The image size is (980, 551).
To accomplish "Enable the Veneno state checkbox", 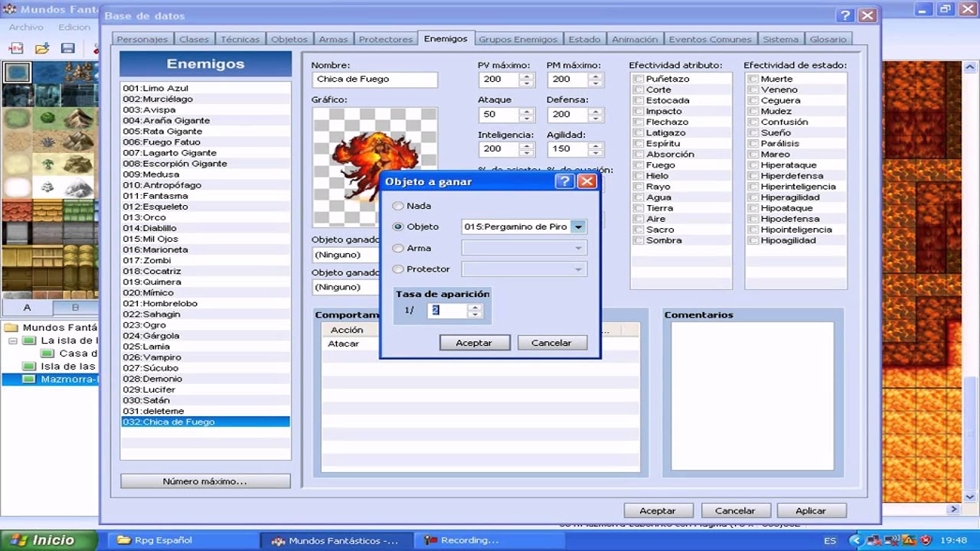I will pos(753,90).
